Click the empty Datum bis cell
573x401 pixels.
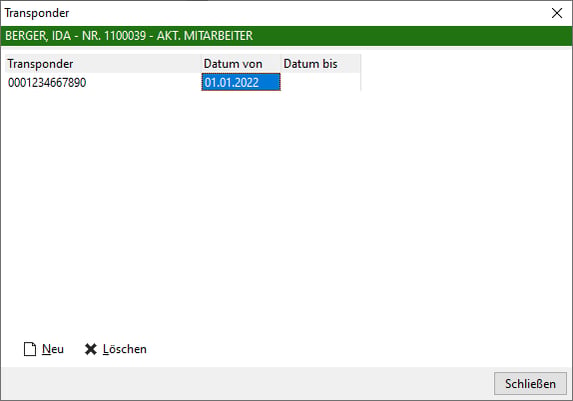click(320, 82)
